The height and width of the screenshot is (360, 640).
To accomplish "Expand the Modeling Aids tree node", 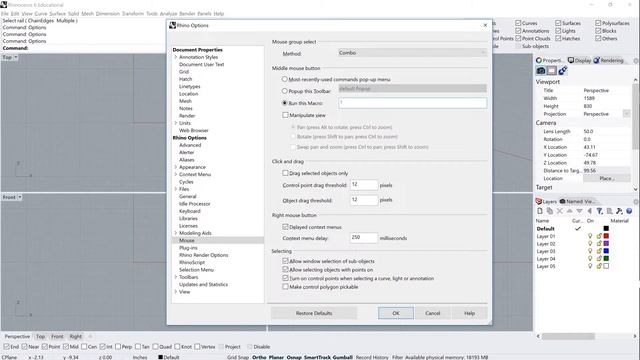I will tap(176, 233).
